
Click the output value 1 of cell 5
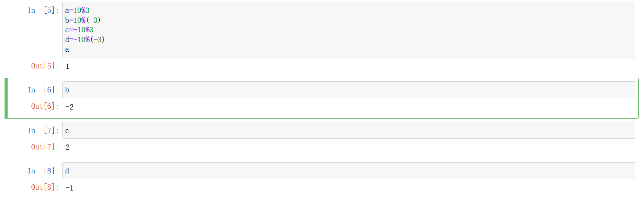coord(67,67)
